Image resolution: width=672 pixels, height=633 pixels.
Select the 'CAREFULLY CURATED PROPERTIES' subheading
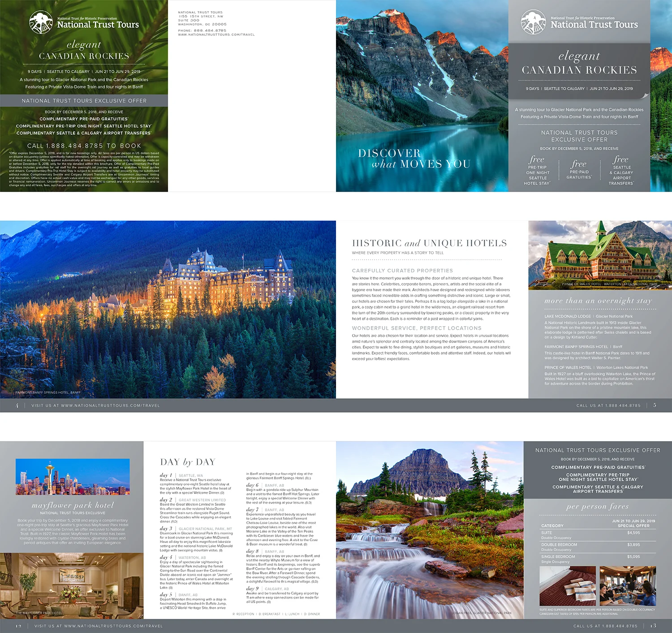pyautogui.click(x=402, y=271)
